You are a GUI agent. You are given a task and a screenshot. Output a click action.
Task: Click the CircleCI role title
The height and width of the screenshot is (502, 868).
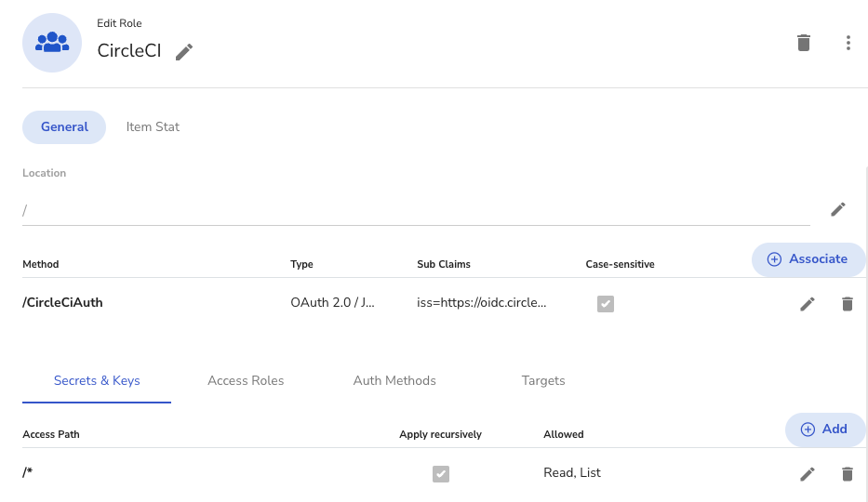click(x=129, y=51)
